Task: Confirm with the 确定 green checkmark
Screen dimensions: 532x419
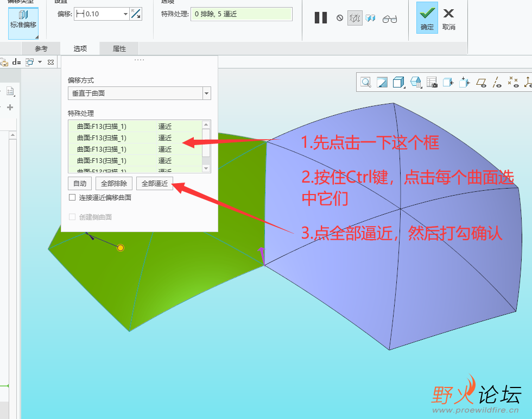Action: pyautogui.click(x=427, y=17)
